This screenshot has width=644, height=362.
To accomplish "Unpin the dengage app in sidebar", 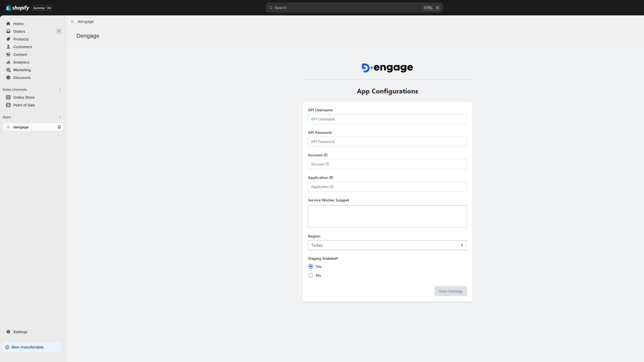I will pos(59,127).
